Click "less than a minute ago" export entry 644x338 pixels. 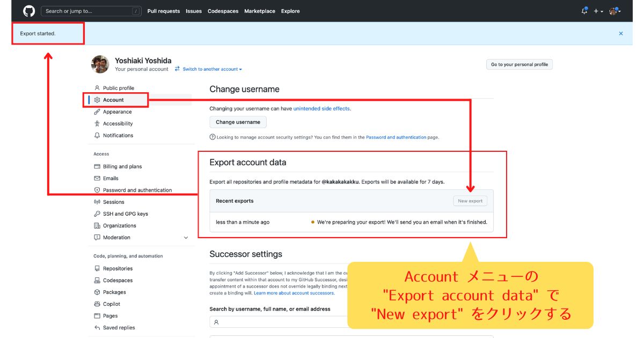tap(243, 222)
